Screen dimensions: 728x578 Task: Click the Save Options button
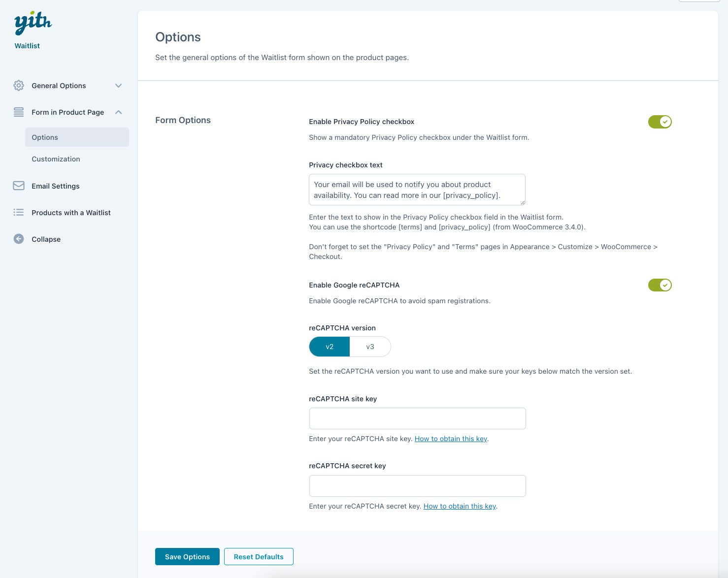[x=187, y=557]
